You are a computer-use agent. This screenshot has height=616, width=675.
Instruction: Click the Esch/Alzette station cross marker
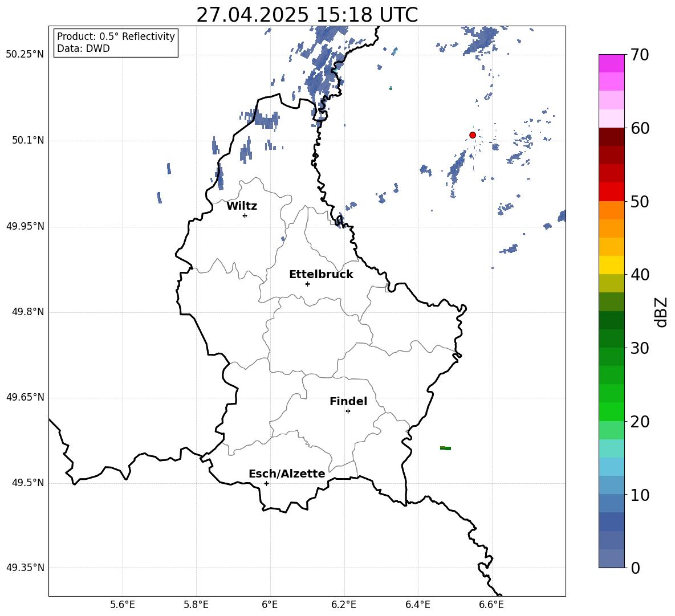pos(266,483)
